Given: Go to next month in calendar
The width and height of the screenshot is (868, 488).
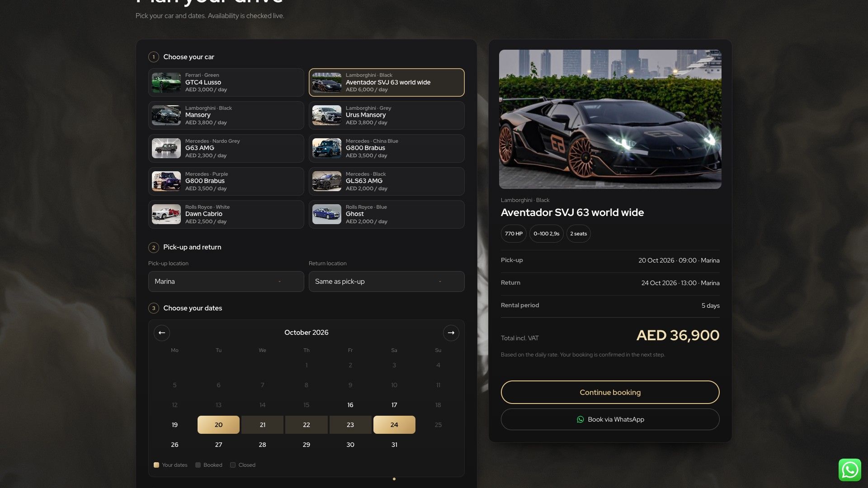Looking at the screenshot, I should (451, 333).
